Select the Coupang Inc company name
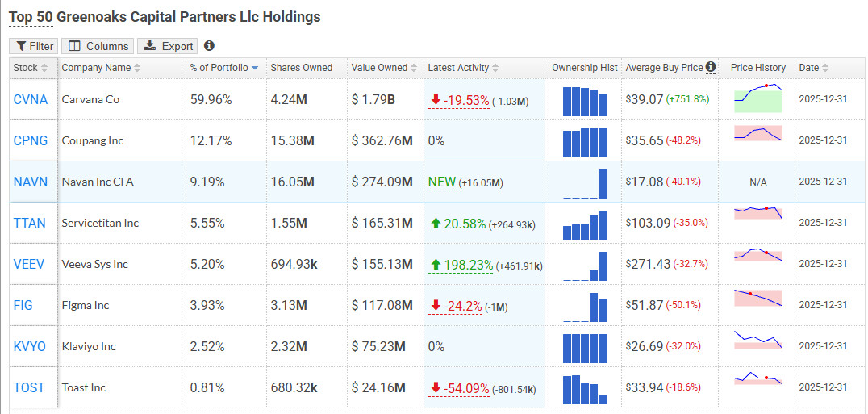The width and height of the screenshot is (868, 414). pos(93,140)
